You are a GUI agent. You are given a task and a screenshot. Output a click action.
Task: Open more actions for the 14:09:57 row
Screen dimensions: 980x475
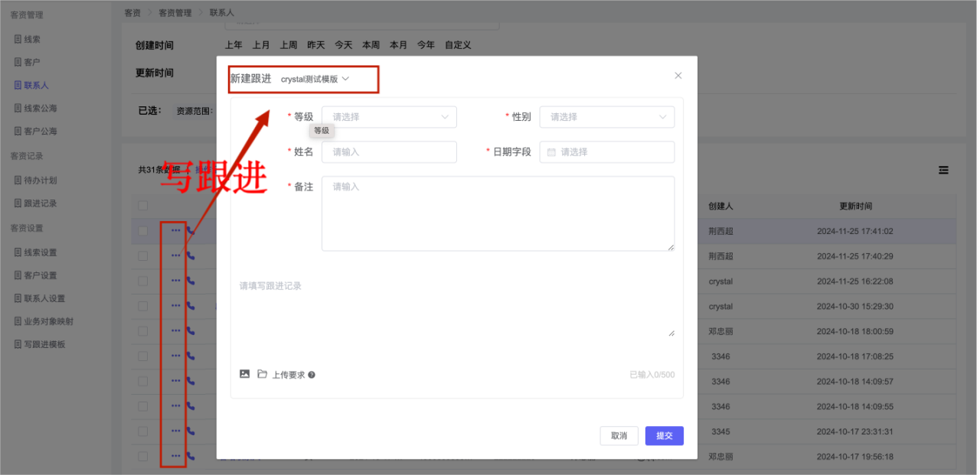176,381
